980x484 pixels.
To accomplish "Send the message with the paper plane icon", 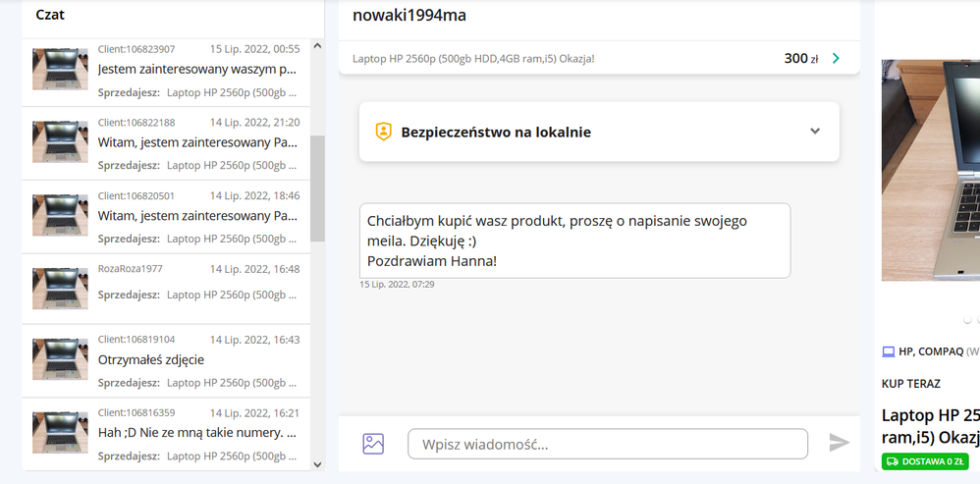I will 839,443.
